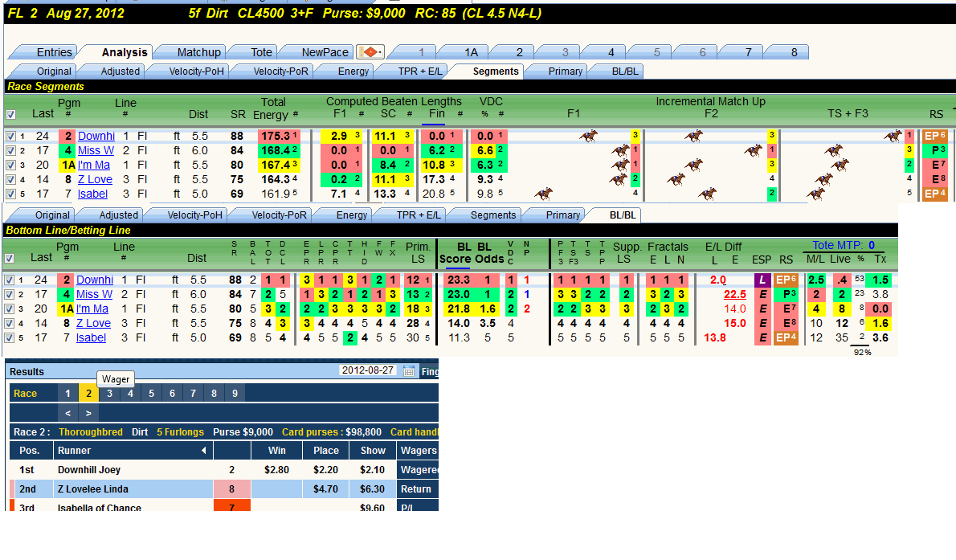The height and width of the screenshot is (560, 956).
Task: Uncheck the Downhi row in the Bottom Line table
Action: pos(9,280)
